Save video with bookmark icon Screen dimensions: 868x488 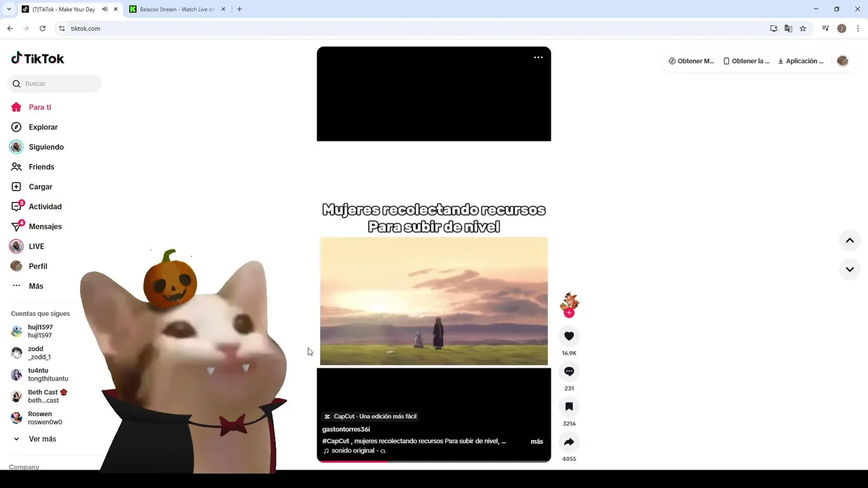[x=569, y=406]
